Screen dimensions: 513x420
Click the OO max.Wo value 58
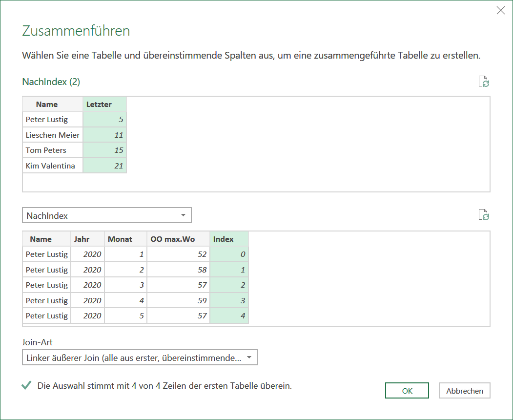178,270
